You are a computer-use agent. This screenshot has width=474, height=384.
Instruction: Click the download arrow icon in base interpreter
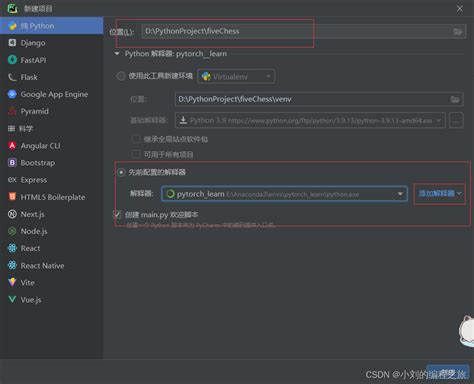coord(183,120)
